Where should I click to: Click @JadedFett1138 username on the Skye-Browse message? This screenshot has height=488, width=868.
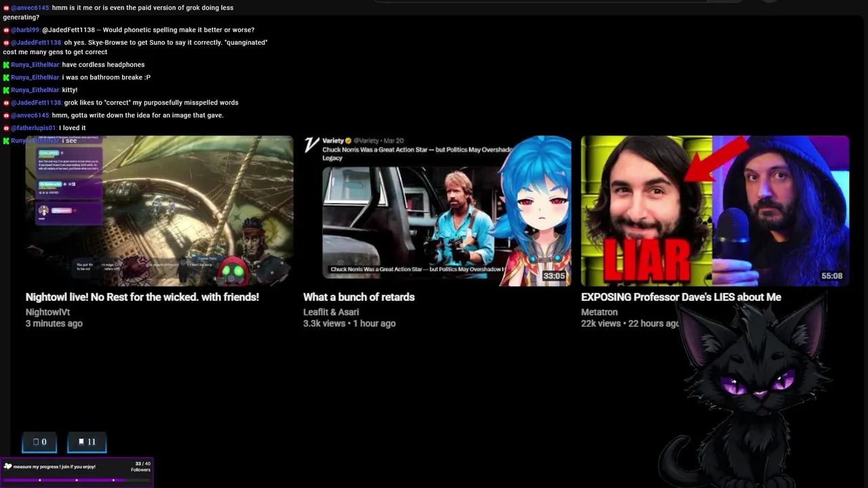pos(37,43)
